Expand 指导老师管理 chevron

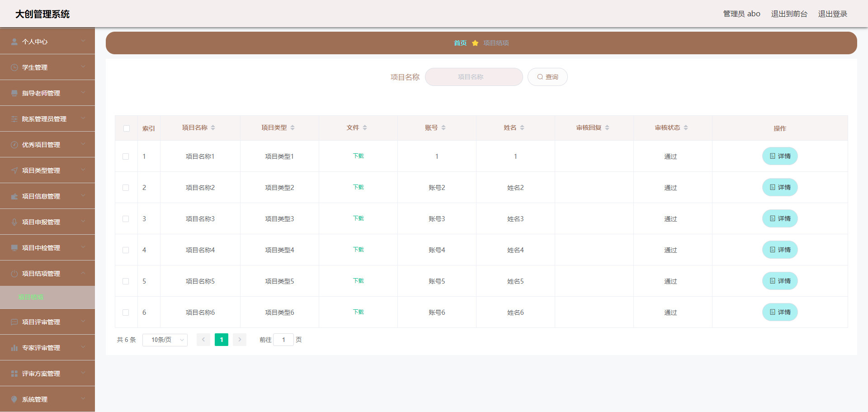pyautogui.click(x=83, y=93)
